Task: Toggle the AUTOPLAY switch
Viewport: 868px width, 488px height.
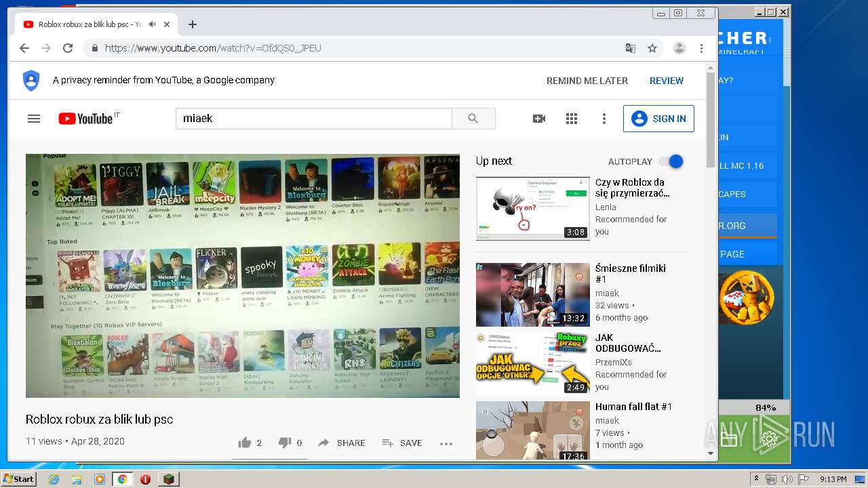Action: pos(671,161)
